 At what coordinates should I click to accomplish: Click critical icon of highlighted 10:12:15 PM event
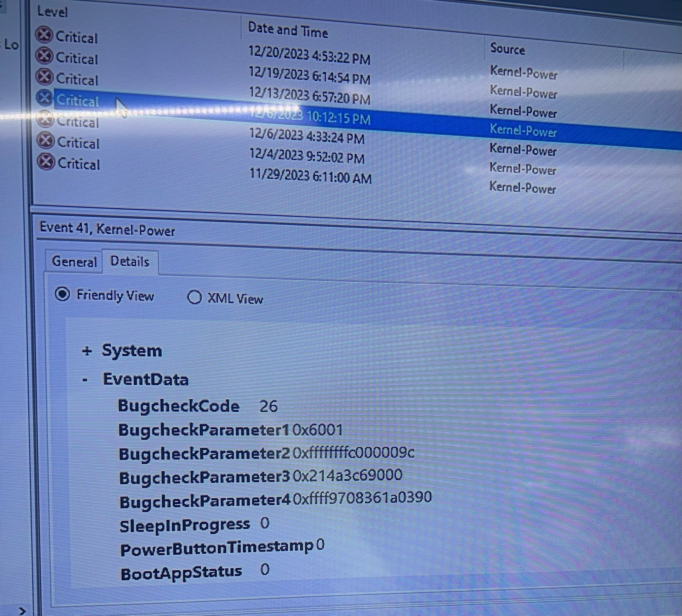pos(44,98)
